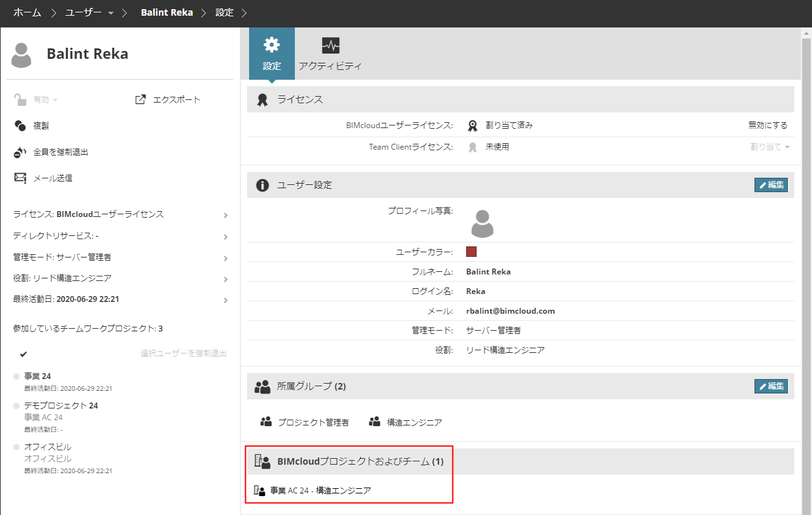Select Balint Reka in the breadcrumb

pyautogui.click(x=167, y=12)
